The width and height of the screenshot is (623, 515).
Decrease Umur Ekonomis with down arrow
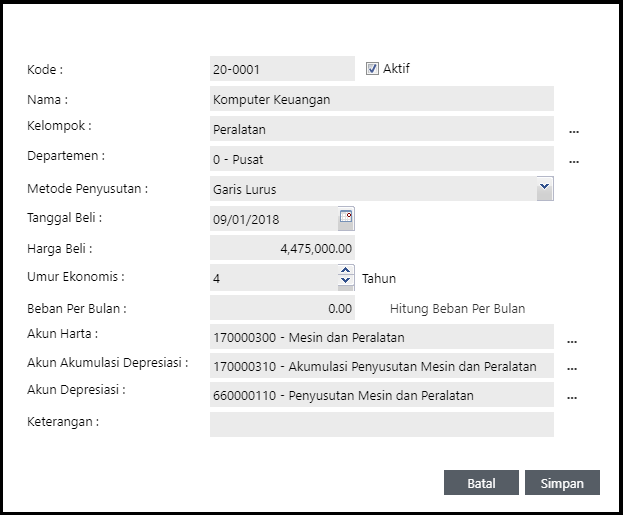coord(346,282)
